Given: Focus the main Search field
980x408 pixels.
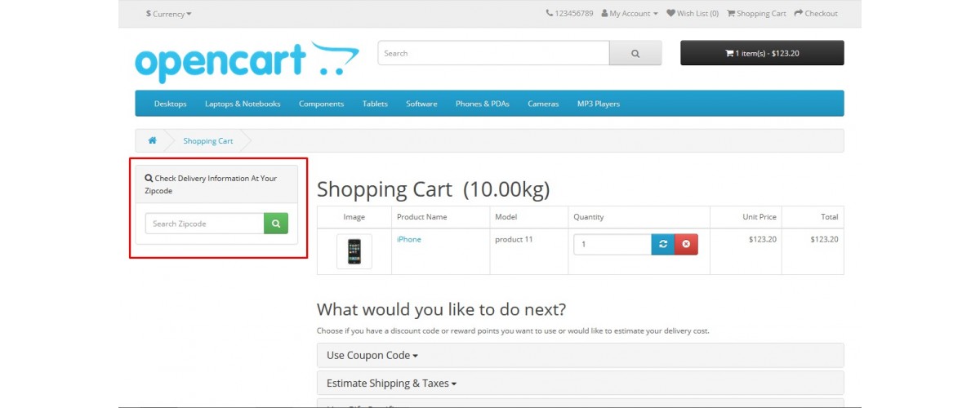Looking at the screenshot, I should point(493,53).
